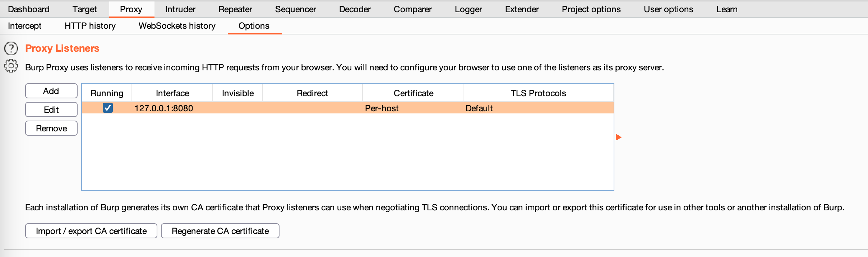Remove the selected proxy listener
The image size is (868, 257).
(51, 128)
